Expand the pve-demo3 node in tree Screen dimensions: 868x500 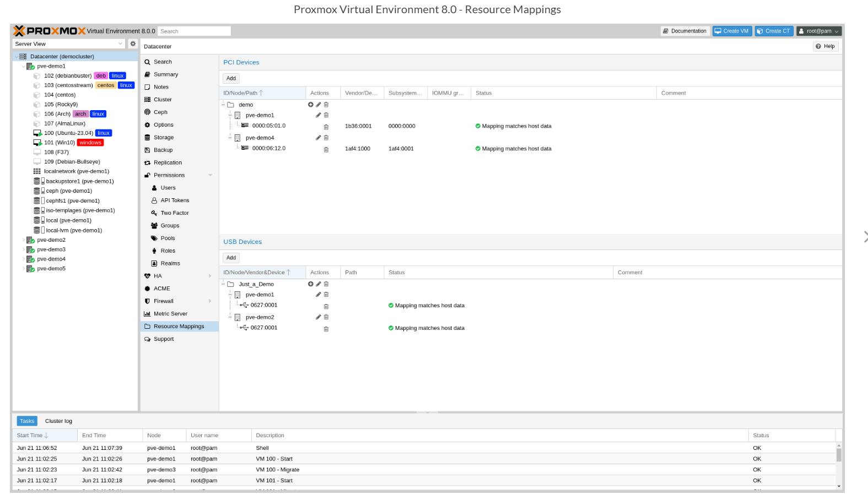tap(23, 249)
